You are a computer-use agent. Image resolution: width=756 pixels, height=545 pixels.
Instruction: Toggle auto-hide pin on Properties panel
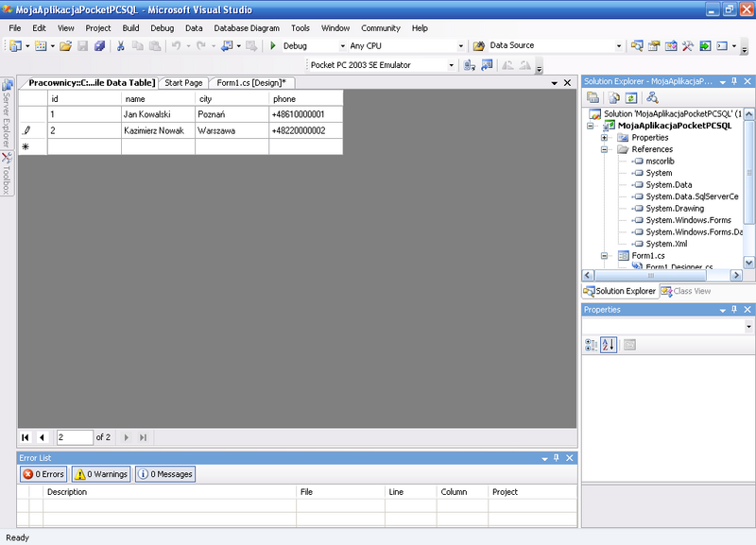pyautogui.click(x=734, y=310)
